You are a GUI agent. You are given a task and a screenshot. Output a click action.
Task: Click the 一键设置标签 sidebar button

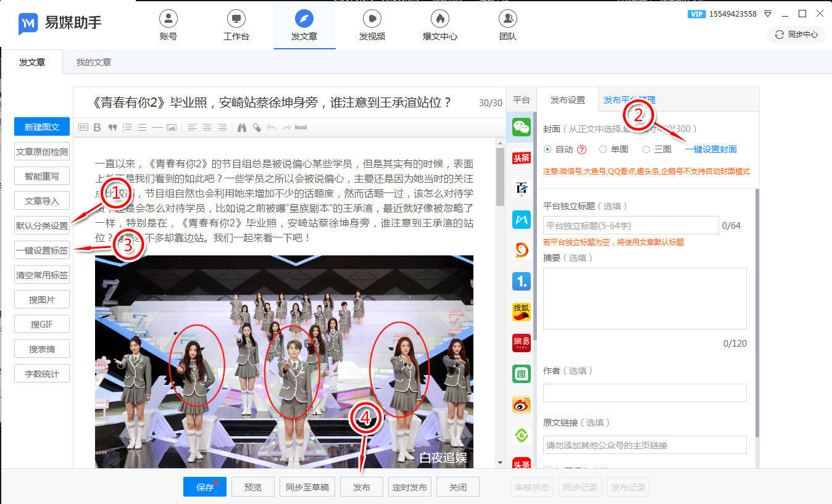click(42, 250)
